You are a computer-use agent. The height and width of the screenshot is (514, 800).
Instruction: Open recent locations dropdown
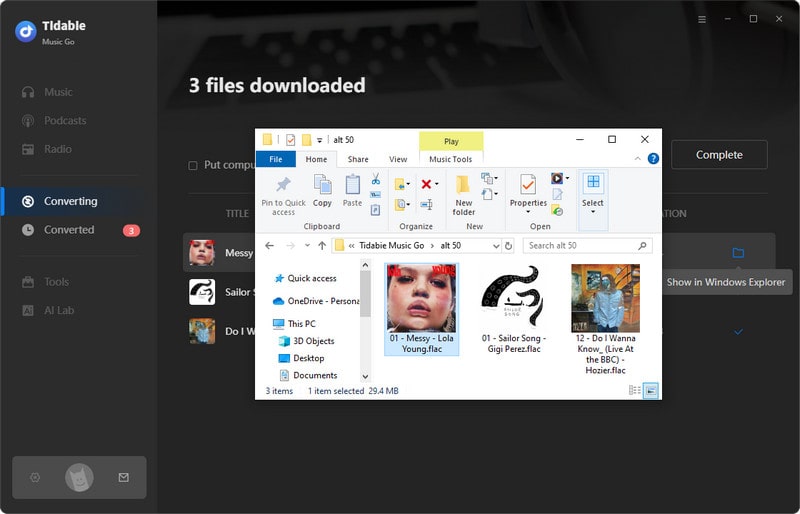307,246
